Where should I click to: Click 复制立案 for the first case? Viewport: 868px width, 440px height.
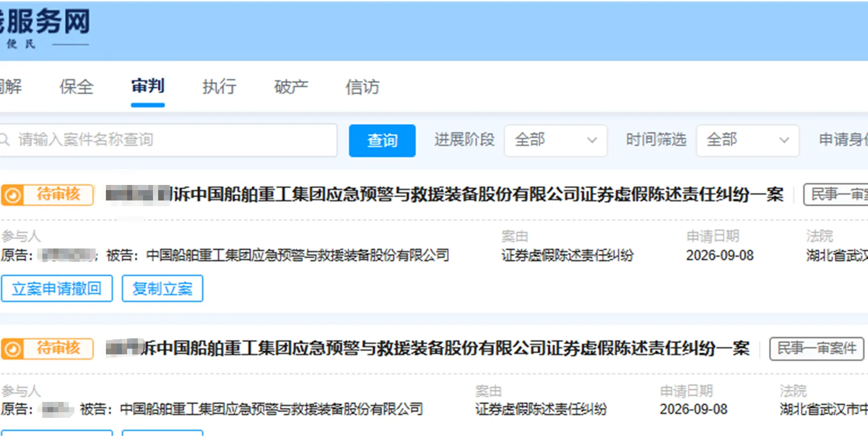coord(162,288)
